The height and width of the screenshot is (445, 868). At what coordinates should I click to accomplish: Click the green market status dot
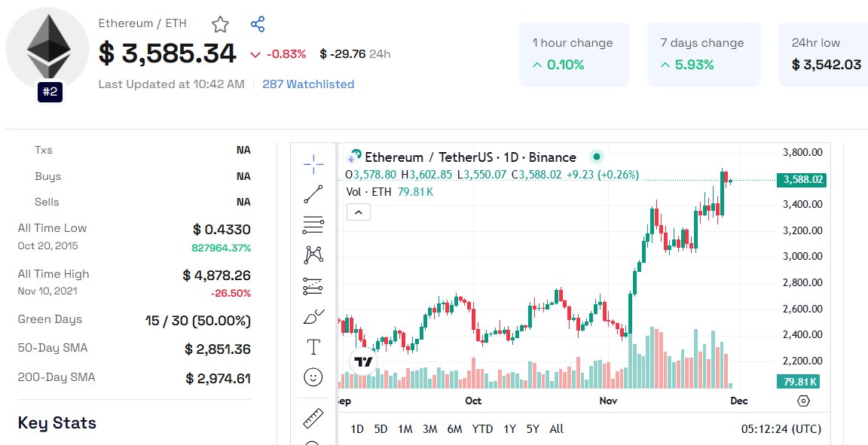tap(596, 157)
